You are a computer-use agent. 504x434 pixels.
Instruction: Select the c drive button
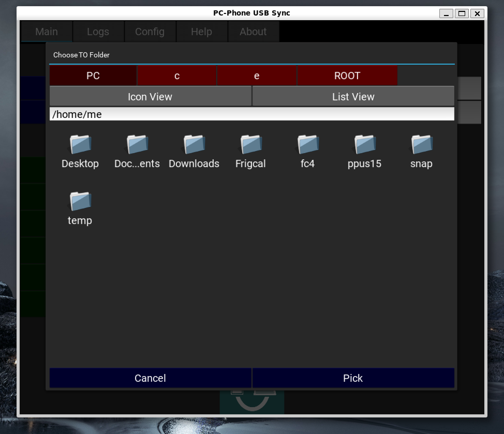(x=177, y=76)
